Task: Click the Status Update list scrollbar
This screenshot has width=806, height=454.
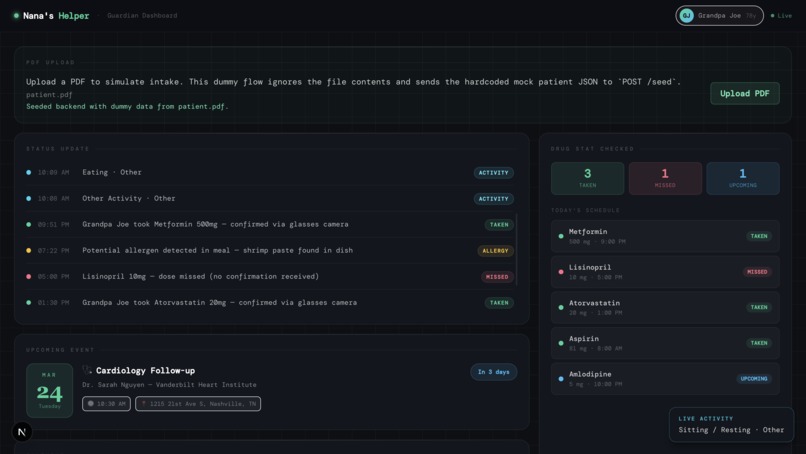Action: click(x=516, y=249)
